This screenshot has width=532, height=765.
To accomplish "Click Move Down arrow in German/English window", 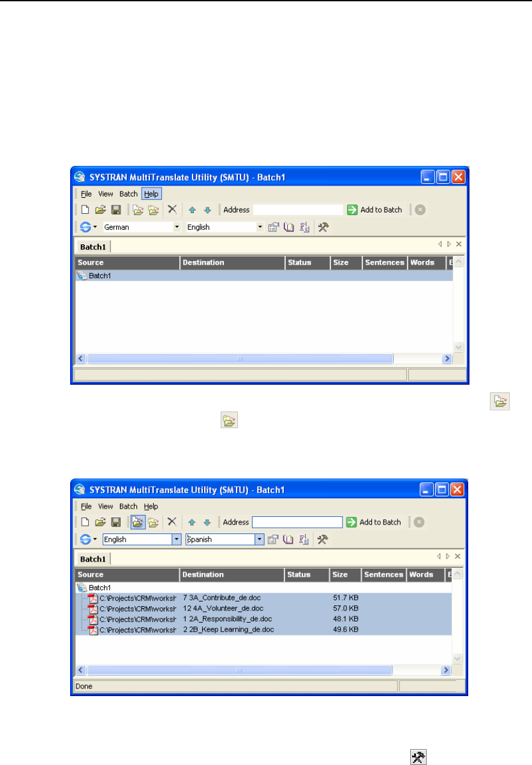I will tap(207, 211).
